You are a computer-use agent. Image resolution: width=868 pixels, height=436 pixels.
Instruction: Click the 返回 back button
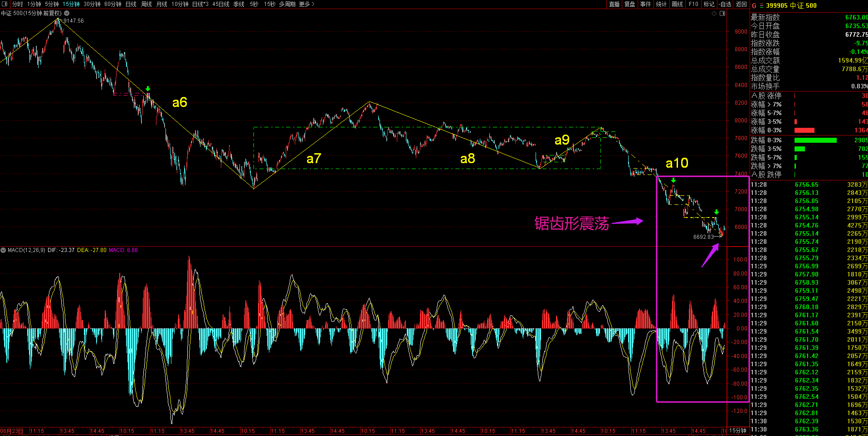pos(741,4)
